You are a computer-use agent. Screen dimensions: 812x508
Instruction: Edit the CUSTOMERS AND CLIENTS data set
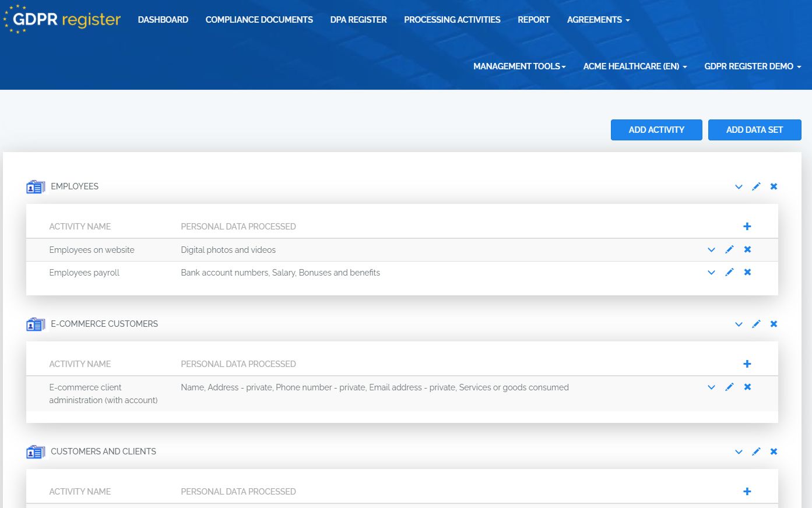pyautogui.click(x=756, y=451)
